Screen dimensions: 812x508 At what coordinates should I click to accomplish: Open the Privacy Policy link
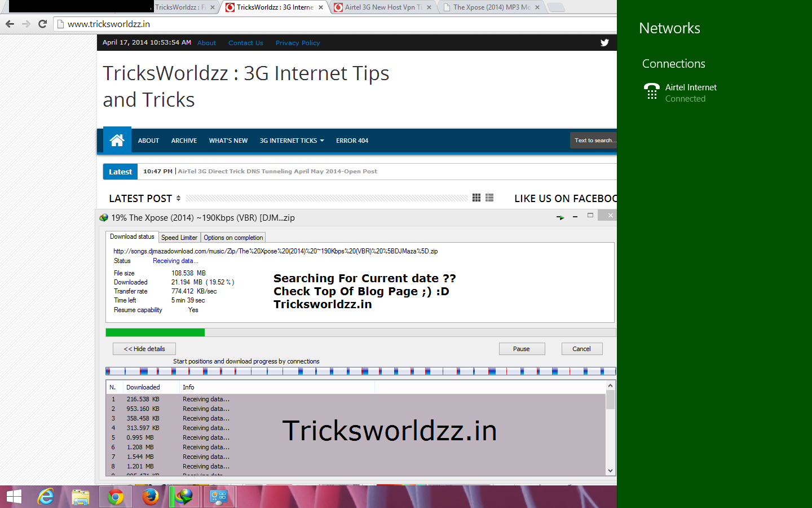click(298, 43)
